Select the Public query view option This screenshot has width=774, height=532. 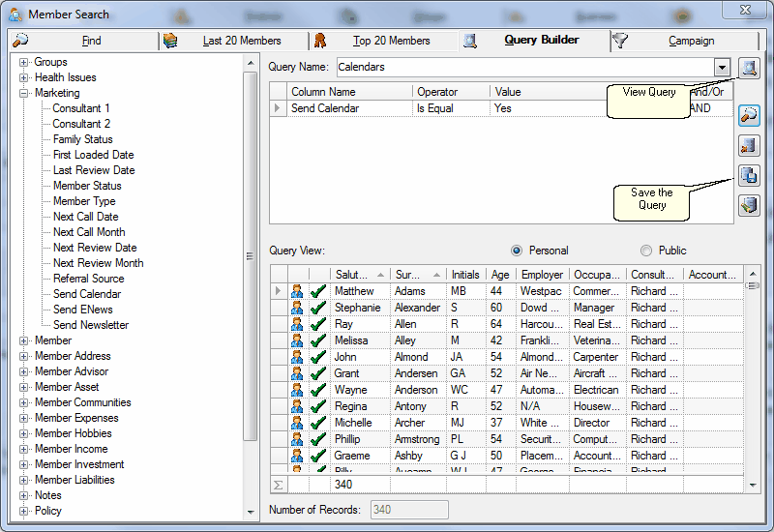coord(646,251)
